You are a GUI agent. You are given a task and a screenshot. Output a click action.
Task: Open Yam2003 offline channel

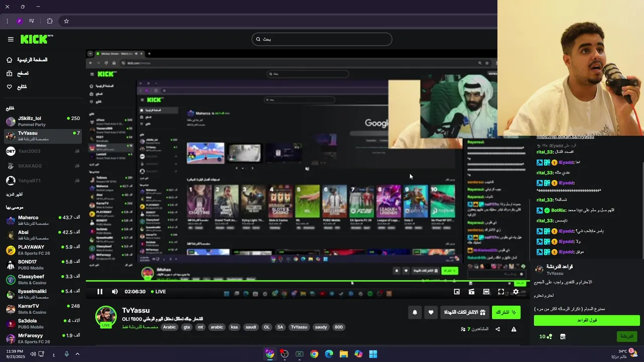point(43,151)
